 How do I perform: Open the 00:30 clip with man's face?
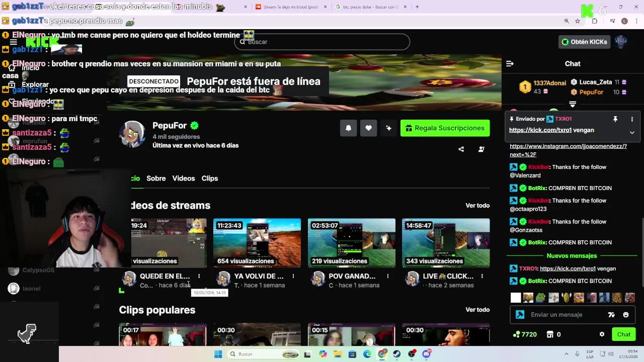pos(446,335)
